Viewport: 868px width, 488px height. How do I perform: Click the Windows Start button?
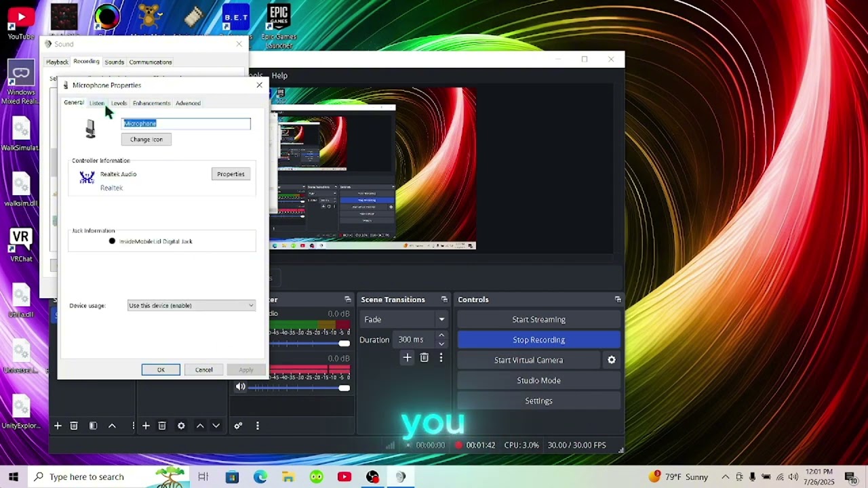pos(14,476)
